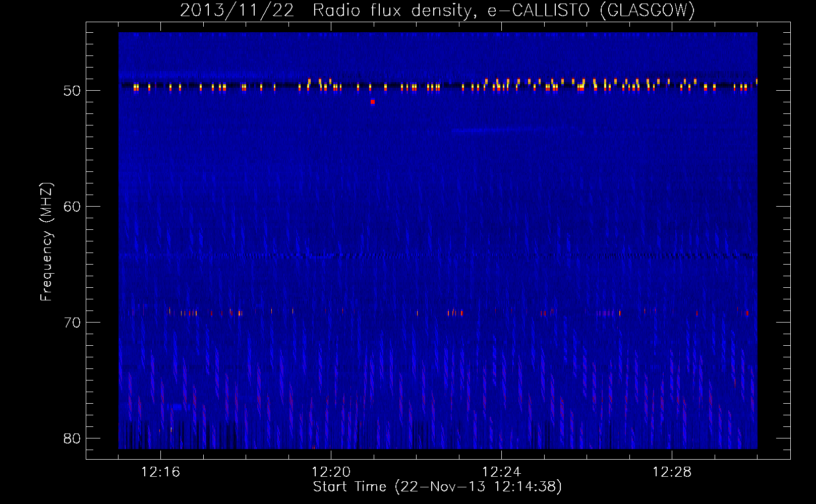Click the 50 MHz frequency tick label

tap(72, 91)
